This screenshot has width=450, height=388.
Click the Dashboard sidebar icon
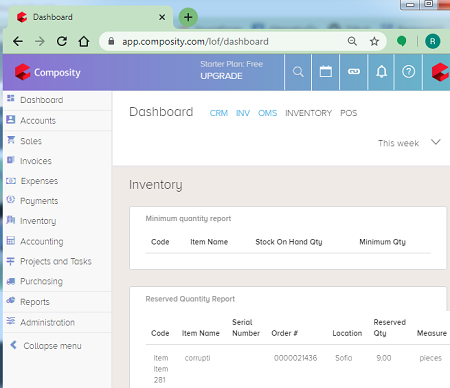point(11,98)
